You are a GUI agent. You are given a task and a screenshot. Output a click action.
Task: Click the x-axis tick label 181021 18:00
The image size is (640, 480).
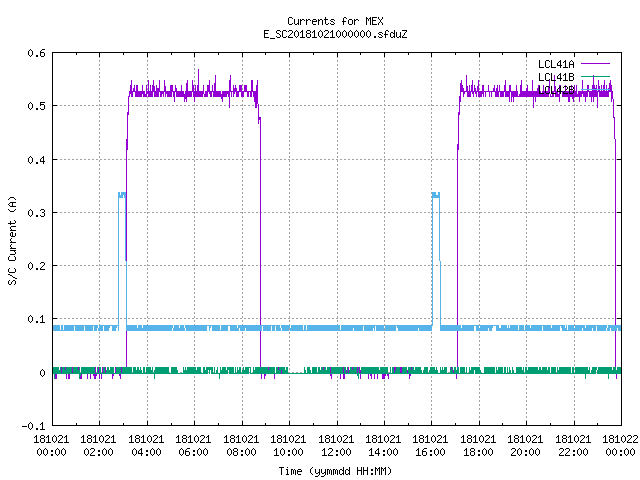[478, 446]
